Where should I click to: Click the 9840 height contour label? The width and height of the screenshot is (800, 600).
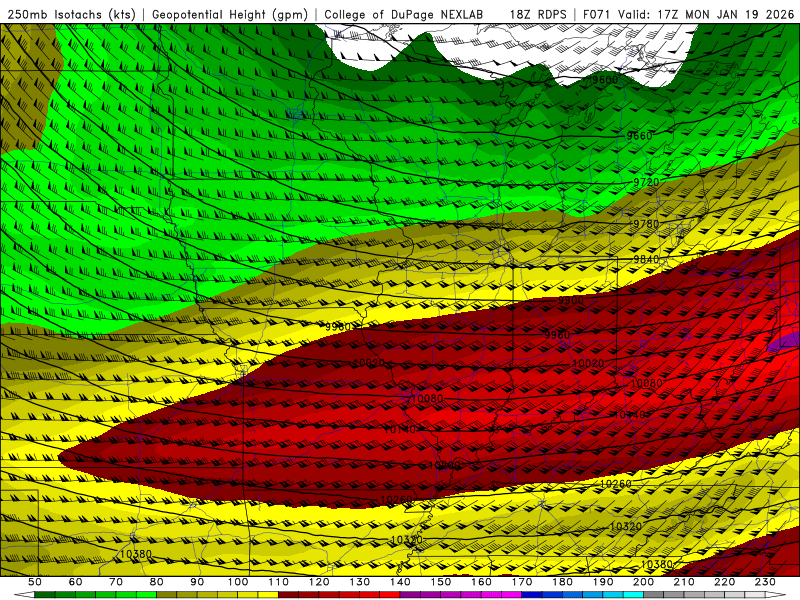tap(646, 259)
